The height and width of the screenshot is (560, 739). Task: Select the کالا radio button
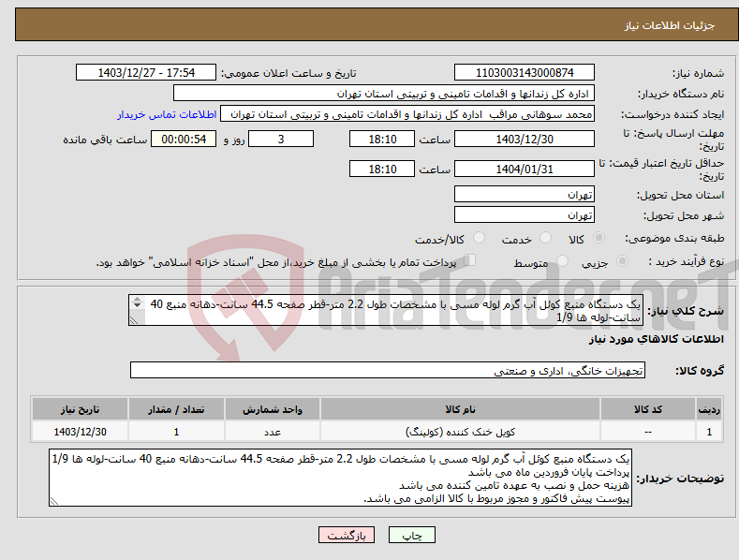point(599,238)
